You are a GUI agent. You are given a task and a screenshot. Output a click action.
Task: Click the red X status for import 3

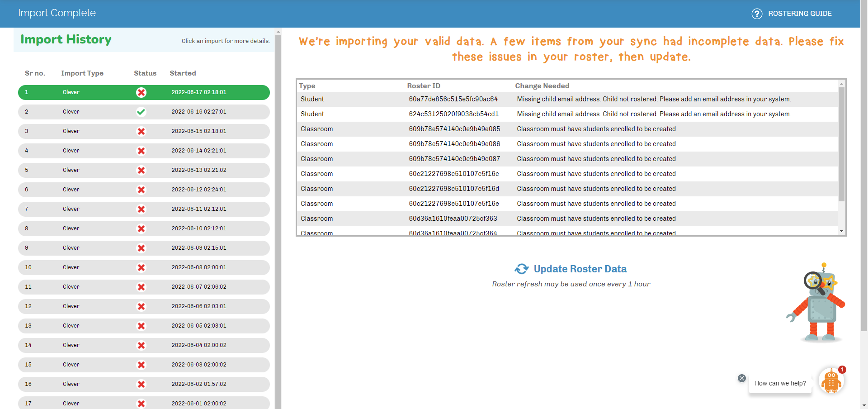(141, 131)
